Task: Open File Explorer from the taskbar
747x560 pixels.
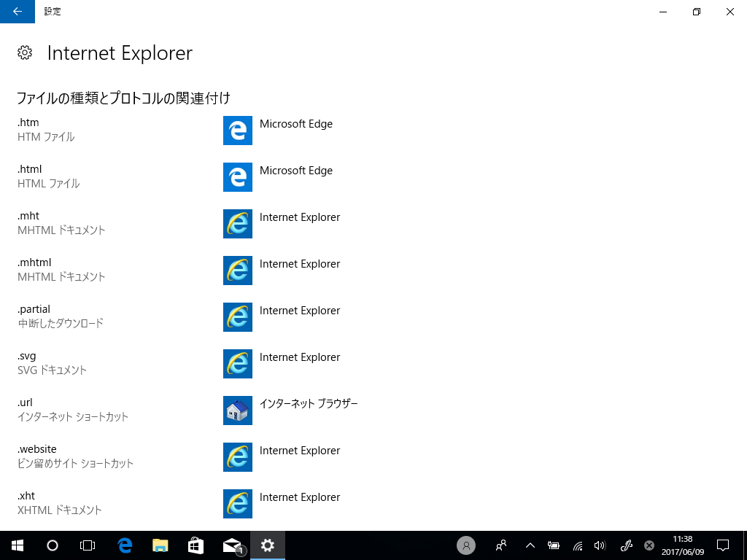Action: click(160, 545)
